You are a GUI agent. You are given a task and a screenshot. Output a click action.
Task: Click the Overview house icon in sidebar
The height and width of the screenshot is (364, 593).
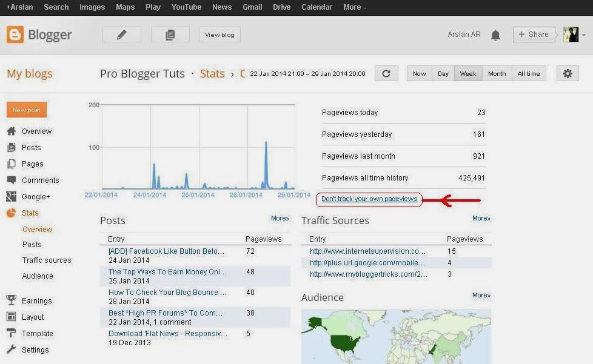[12, 131]
